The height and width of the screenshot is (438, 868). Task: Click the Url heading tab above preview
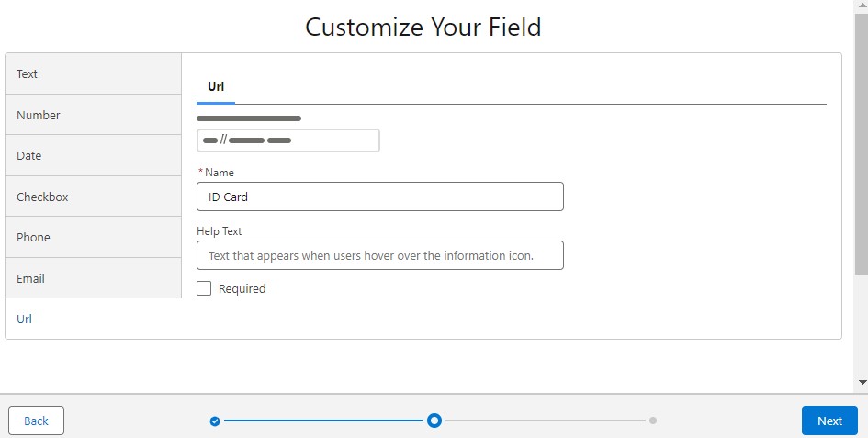[x=216, y=87]
